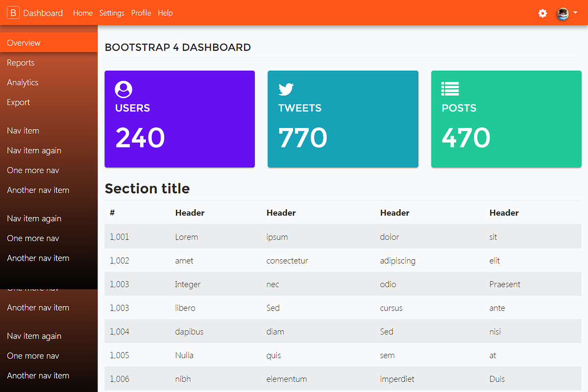
Task: Select table cell 'Nulla'
Action: 184,355
